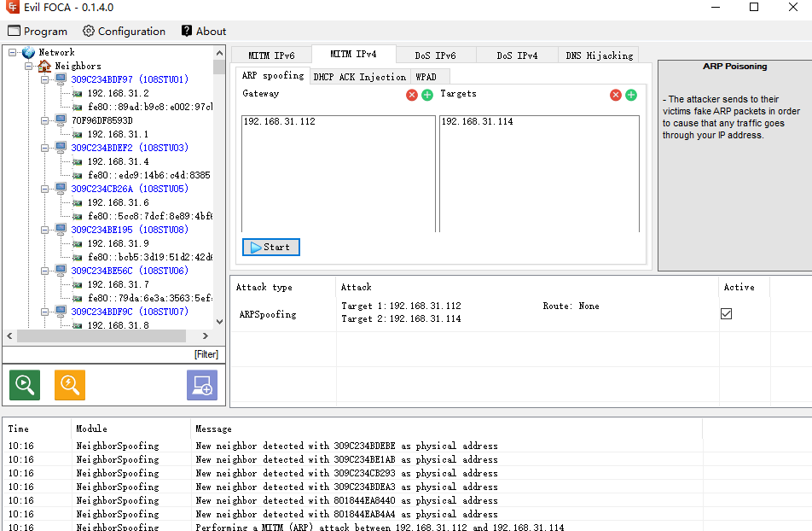The image size is (812, 531).
Task: Click network card icon beside 192.168.31.9
Action: coord(78,244)
